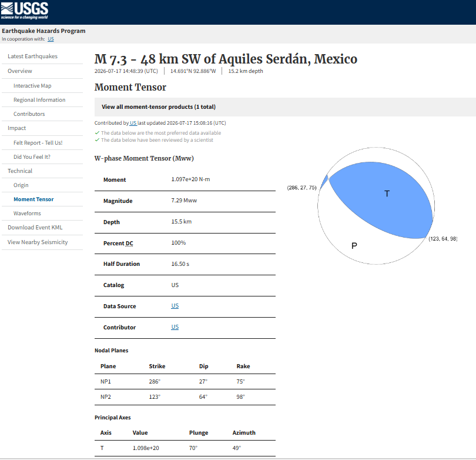Open the Interactive Map page
The width and height of the screenshot is (476, 460).
click(x=32, y=86)
